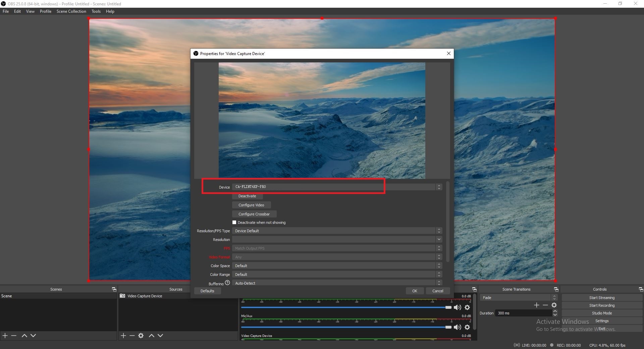Screen dimensions: 644x349
Task: Click Start Recording
Action: pos(602,305)
